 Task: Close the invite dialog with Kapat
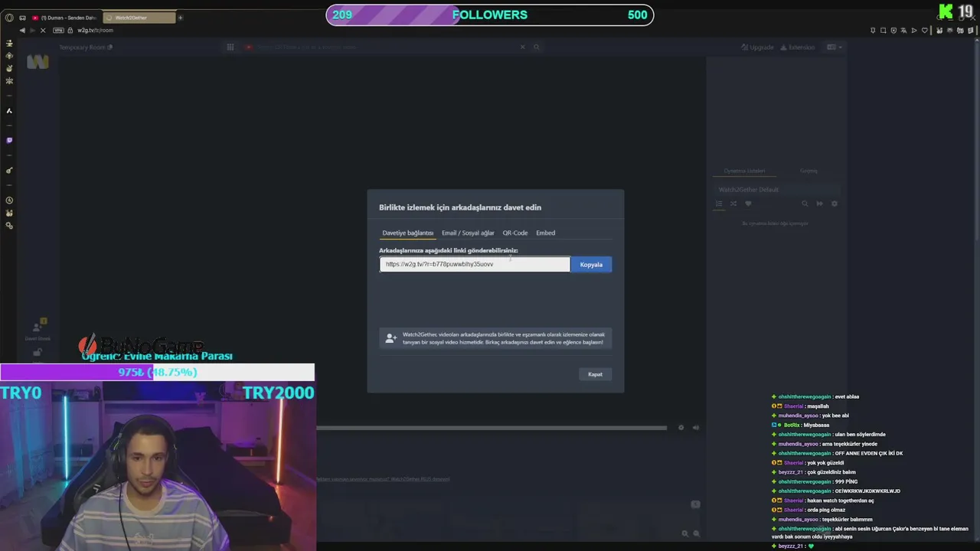[x=595, y=374]
